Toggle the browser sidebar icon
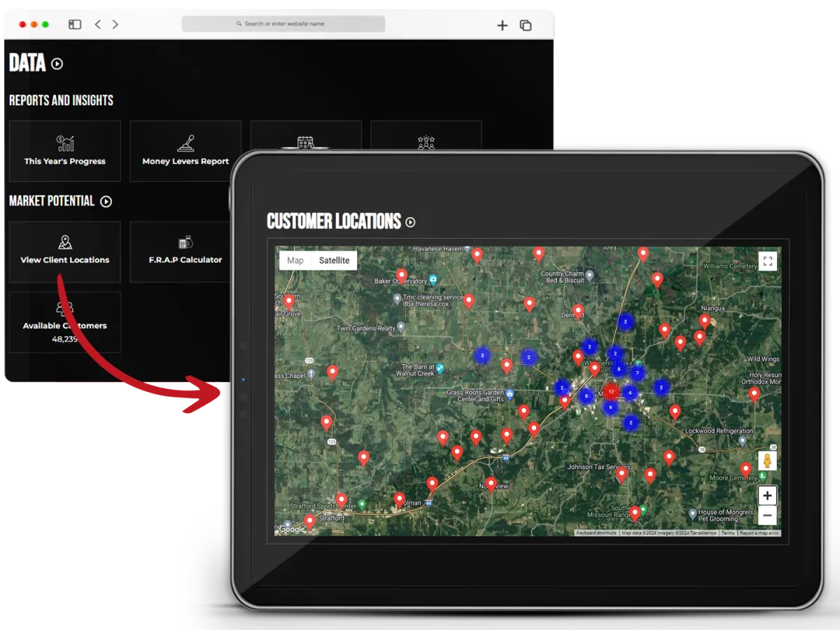Viewport: 840px width, 630px height. click(75, 24)
